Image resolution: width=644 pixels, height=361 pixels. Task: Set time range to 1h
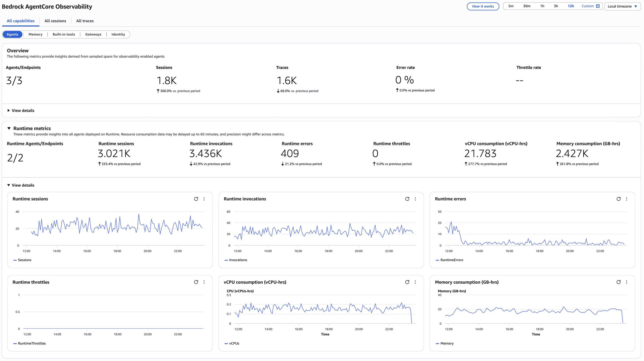(x=542, y=6)
